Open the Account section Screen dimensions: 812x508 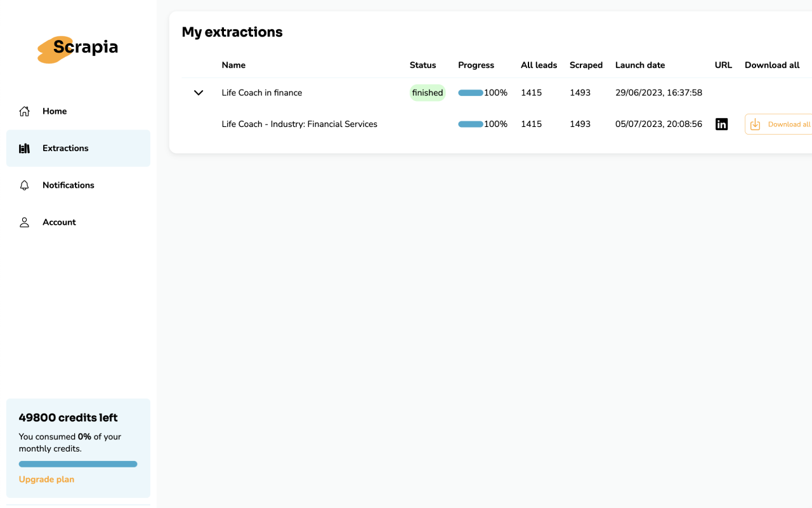[x=59, y=222]
